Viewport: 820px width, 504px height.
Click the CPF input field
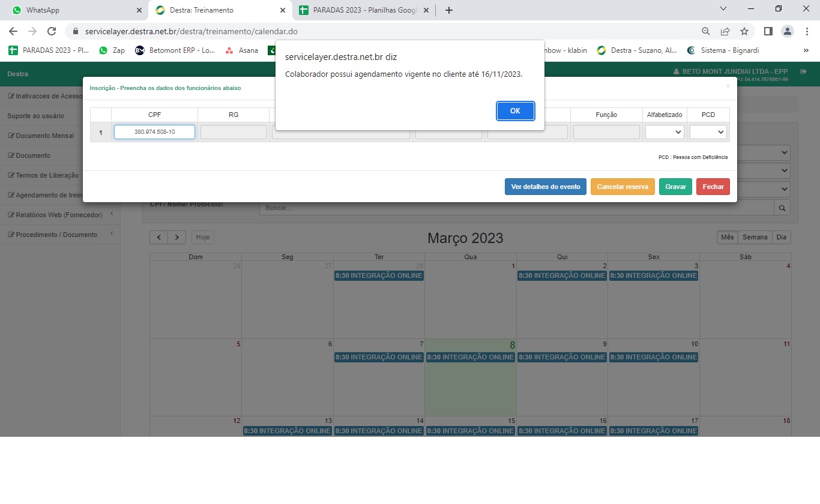154,132
